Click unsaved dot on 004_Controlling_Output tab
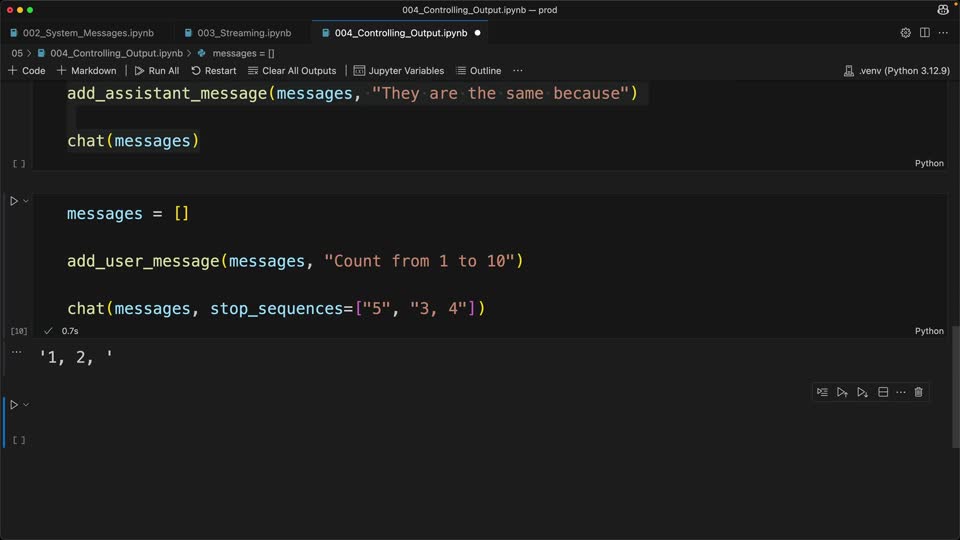 (478, 33)
